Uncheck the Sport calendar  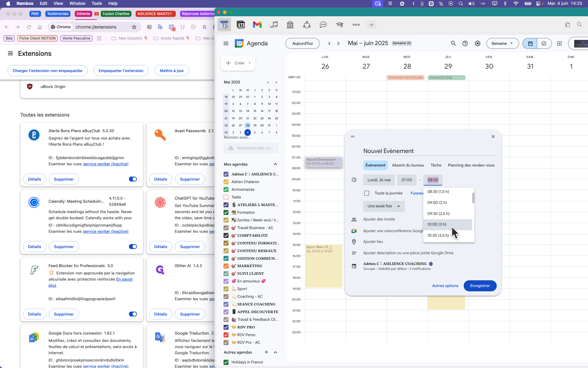tap(226, 289)
